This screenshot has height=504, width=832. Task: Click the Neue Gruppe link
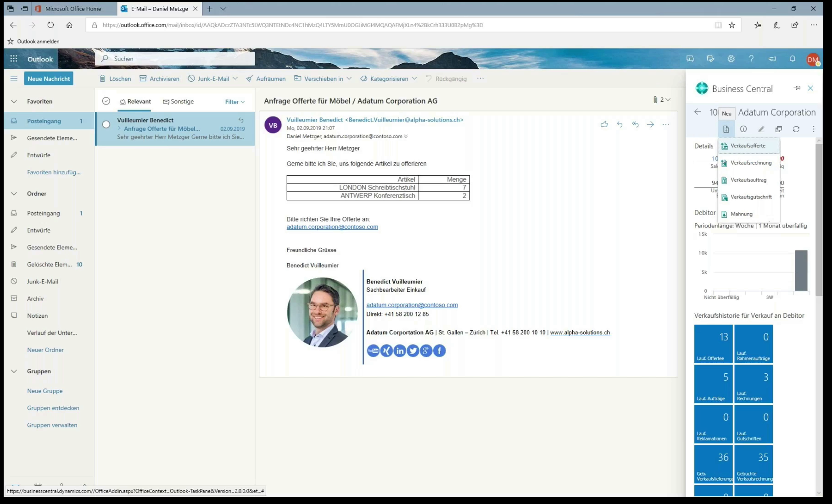(x=45, y=391)
